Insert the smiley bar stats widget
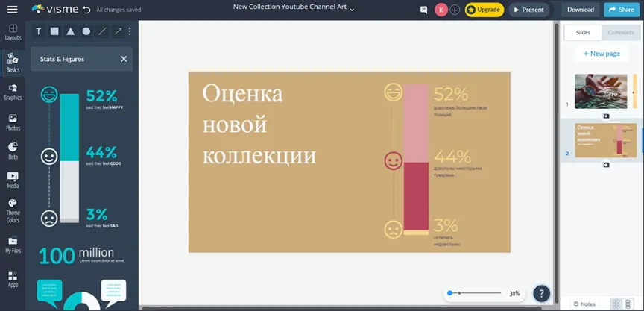Screen dimensions: 644x311 (x=83, y=156)
